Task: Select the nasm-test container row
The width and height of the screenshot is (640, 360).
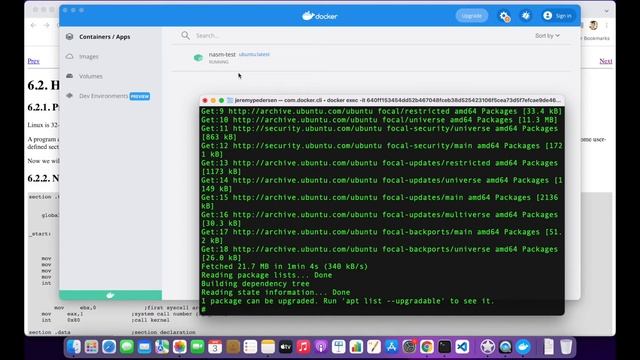Action: pos(371,58)
